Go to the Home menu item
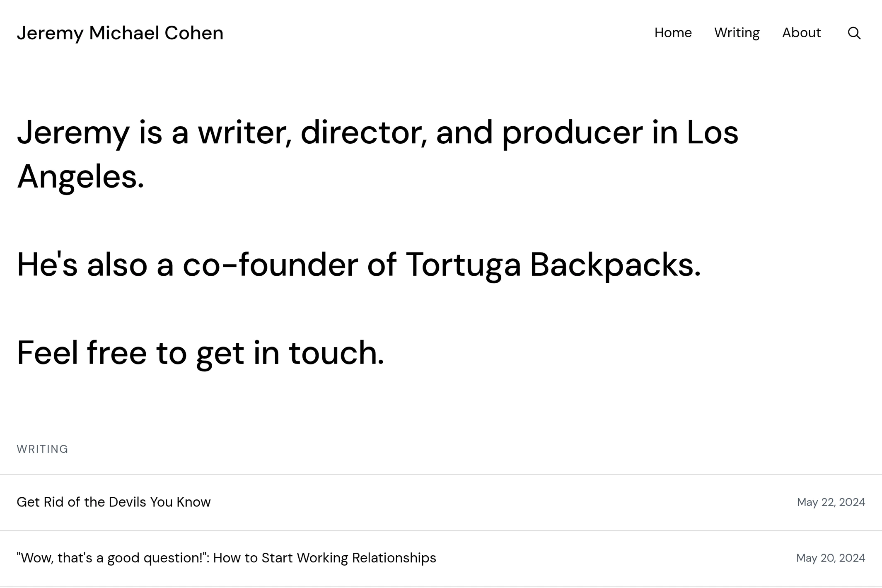Viewport: 882px width, 588px height. (x=673, y=33)
